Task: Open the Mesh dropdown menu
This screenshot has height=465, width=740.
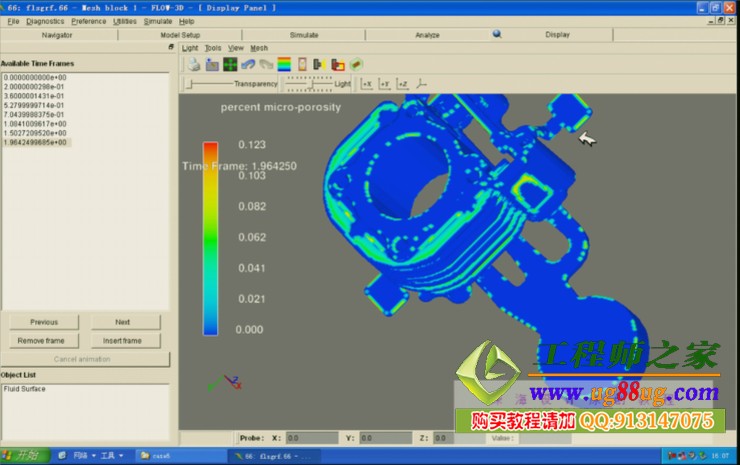Action: [259, 47]
